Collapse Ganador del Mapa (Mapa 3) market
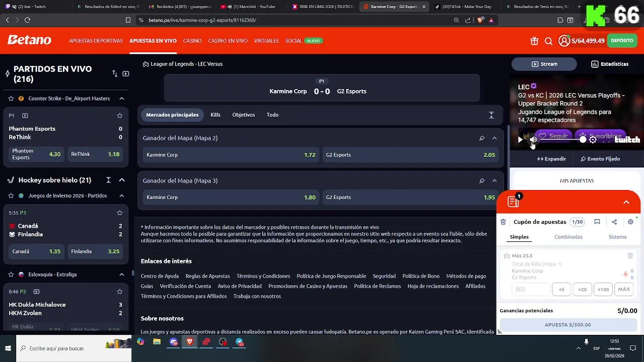 (495, 180)
